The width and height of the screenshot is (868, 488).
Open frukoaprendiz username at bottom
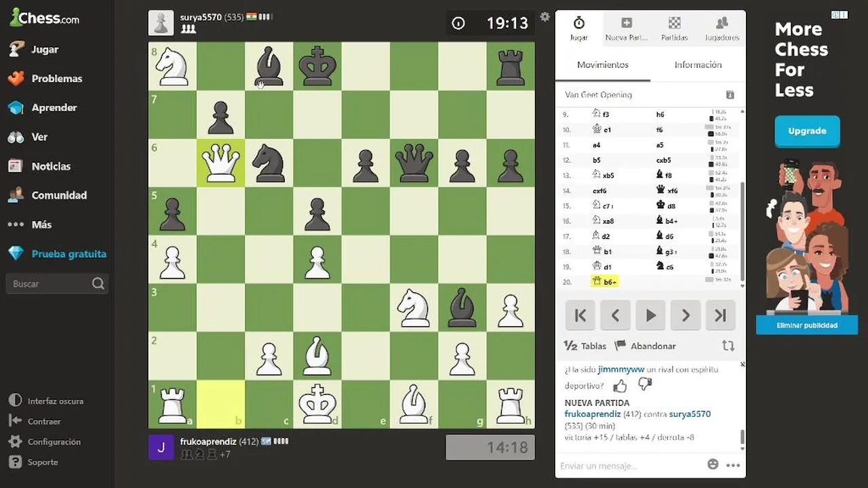(x=208, y=442)
